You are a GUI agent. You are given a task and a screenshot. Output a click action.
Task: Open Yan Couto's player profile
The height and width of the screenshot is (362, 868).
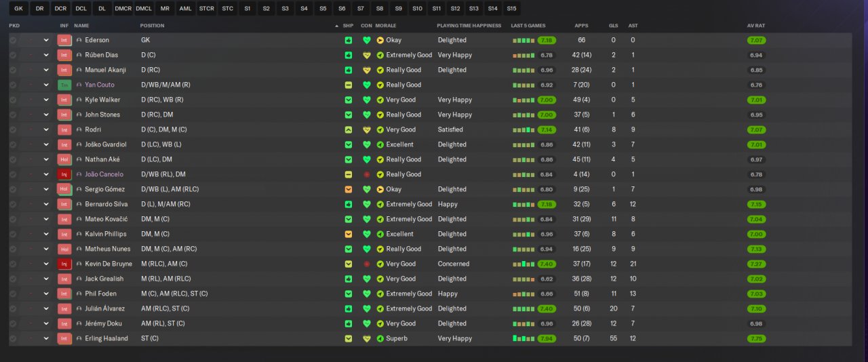[x=100, y=85]
